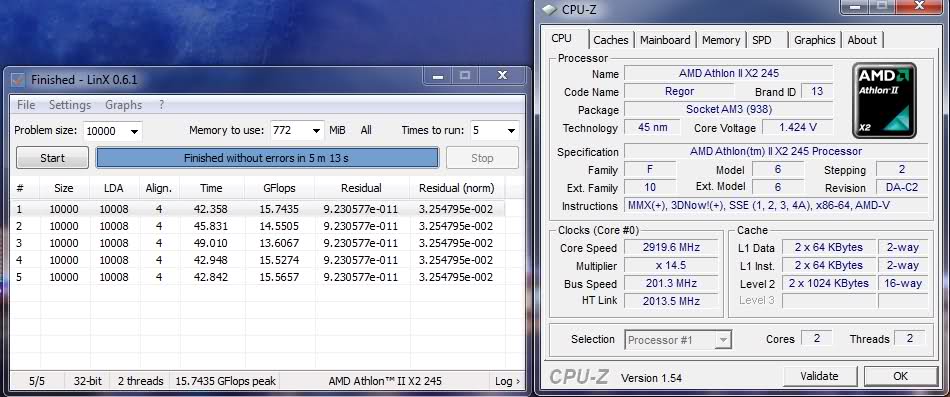Click the AMD Athlon II logo image

tap(884, 100)
